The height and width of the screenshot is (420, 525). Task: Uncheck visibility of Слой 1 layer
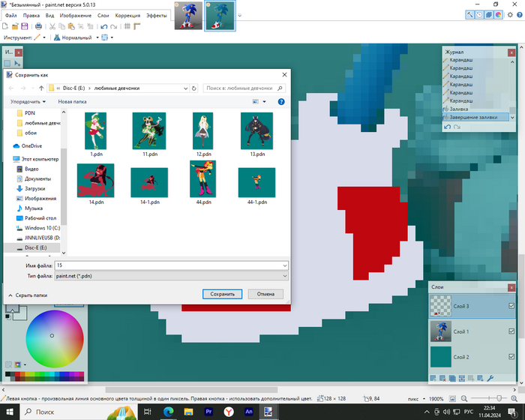tap(511, 331)
